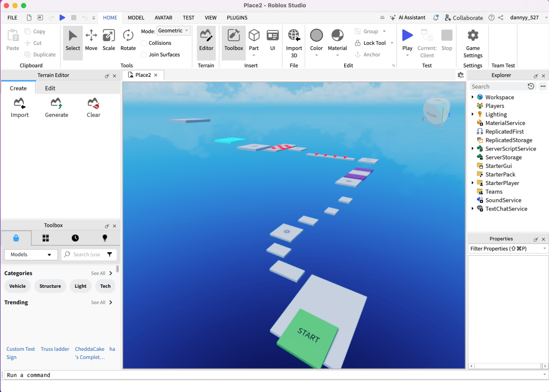Focus the Toolbox search field
This screenshot has height=392, width=549.
(87, 254)
